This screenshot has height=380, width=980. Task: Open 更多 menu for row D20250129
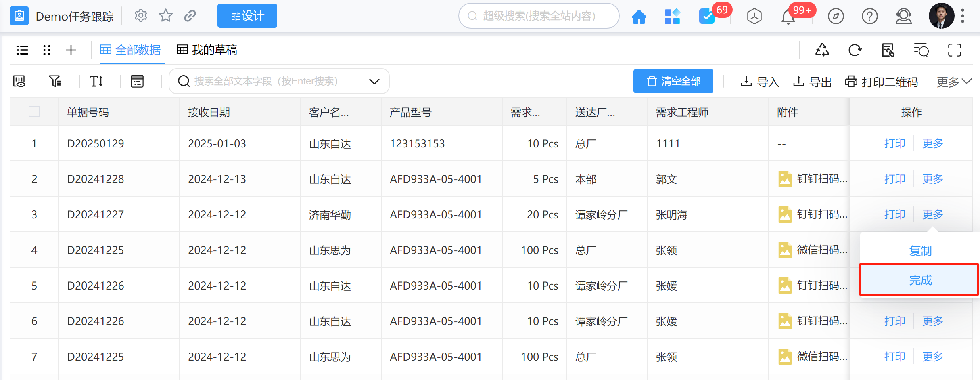pos(932,143)
